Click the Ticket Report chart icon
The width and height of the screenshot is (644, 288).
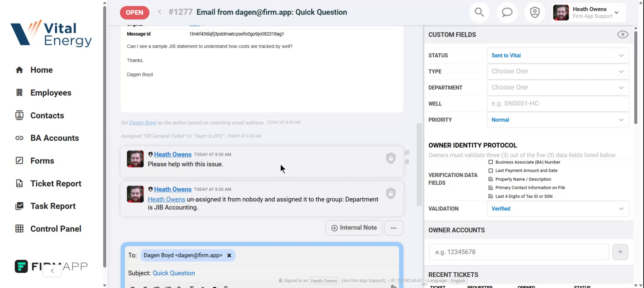pos(19,183)
